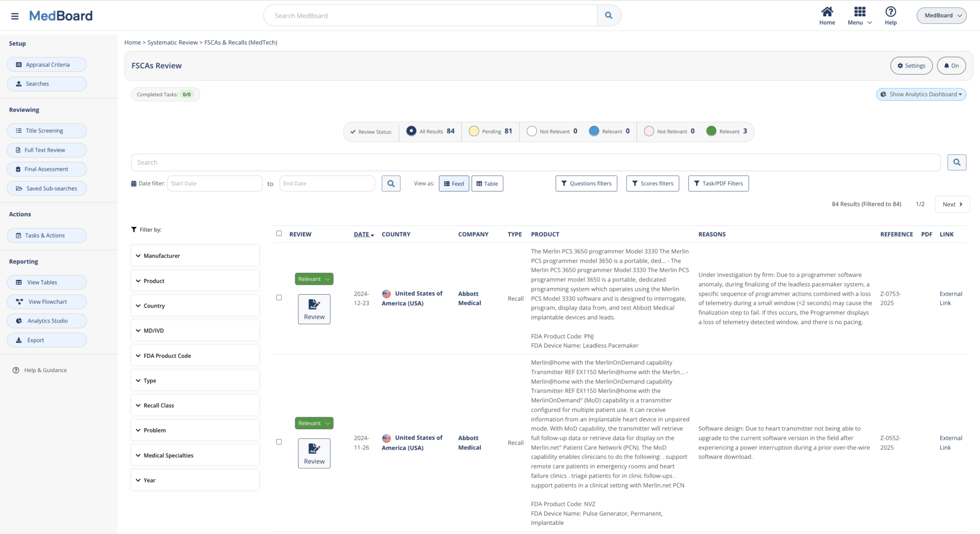Open the View Flowchart report
This screenshot has height=534, width=980.
pyautogui.click(x=46, y=301)
